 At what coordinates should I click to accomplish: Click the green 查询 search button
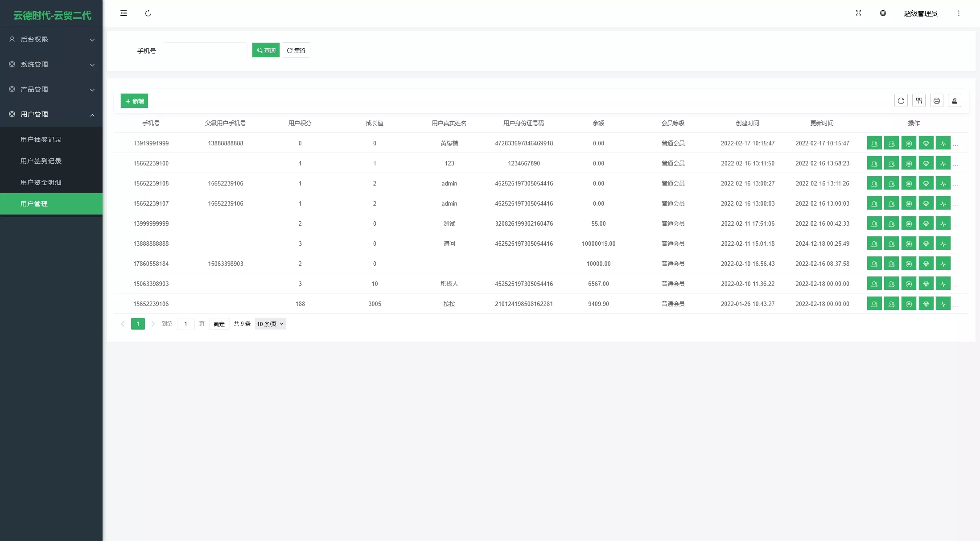coord(266,50)
